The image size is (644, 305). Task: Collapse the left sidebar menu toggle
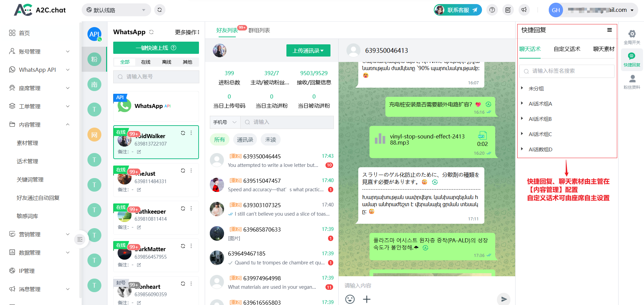point(80,239)
